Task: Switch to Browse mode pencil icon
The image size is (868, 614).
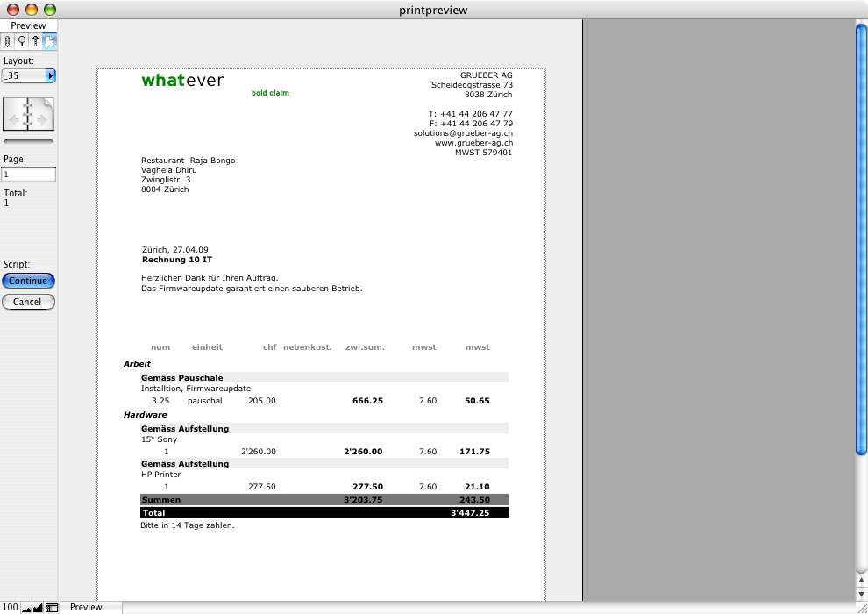Action: coord(8,41)
